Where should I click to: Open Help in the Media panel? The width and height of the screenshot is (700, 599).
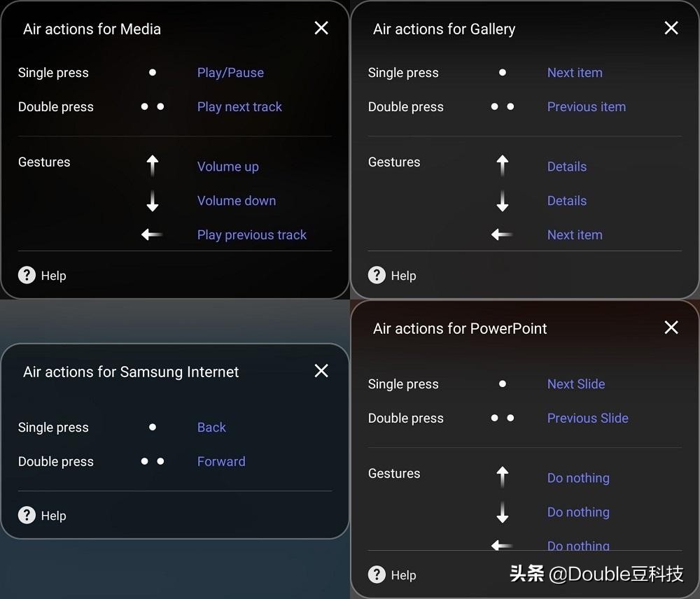[42, 276]
